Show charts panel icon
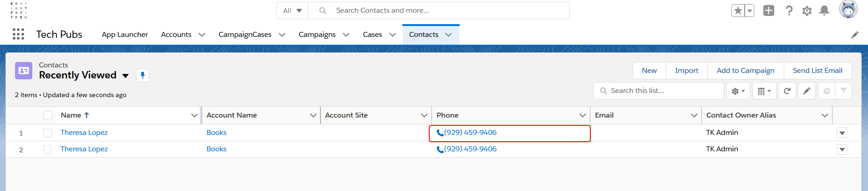 click(827, 91)
